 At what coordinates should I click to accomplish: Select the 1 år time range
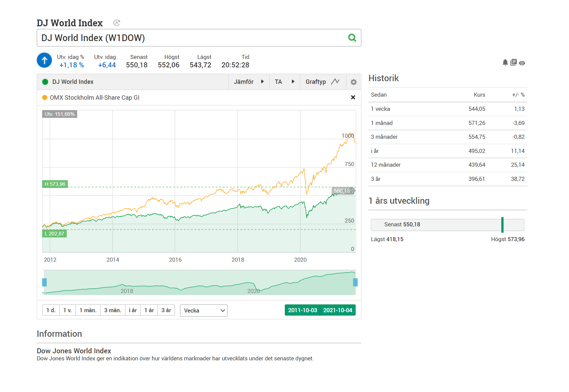(149, 310)
